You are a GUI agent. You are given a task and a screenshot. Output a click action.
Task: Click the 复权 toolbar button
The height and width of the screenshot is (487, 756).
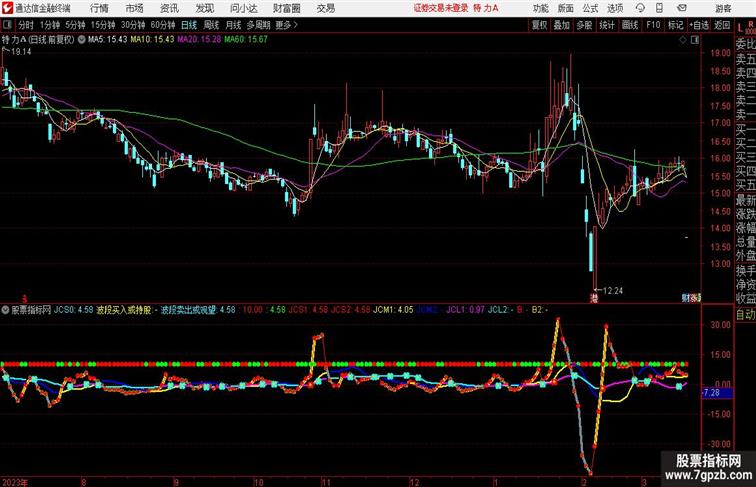[539, 25]
